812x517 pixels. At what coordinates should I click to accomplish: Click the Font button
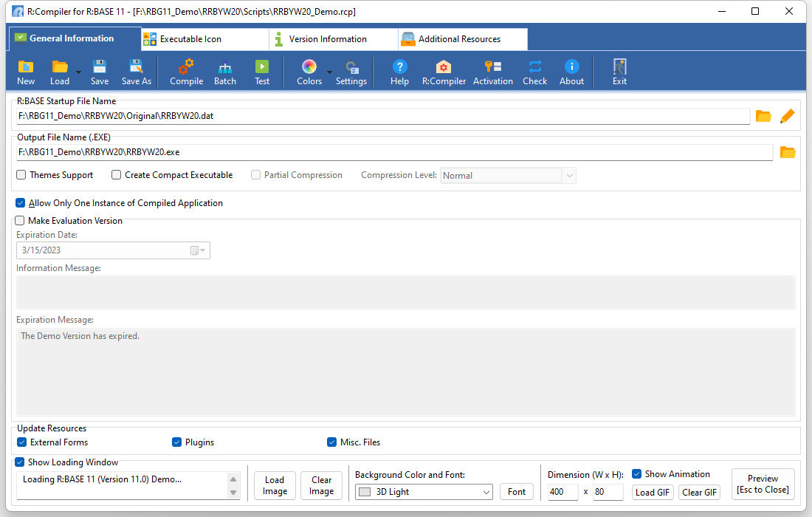tap(516, 492)
